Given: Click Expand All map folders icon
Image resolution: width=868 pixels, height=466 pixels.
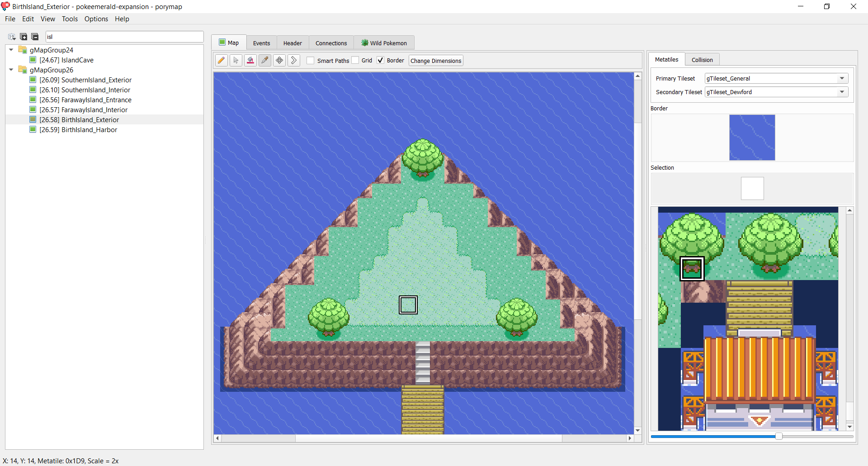Looking at the screenshot, I should (24, 37).
